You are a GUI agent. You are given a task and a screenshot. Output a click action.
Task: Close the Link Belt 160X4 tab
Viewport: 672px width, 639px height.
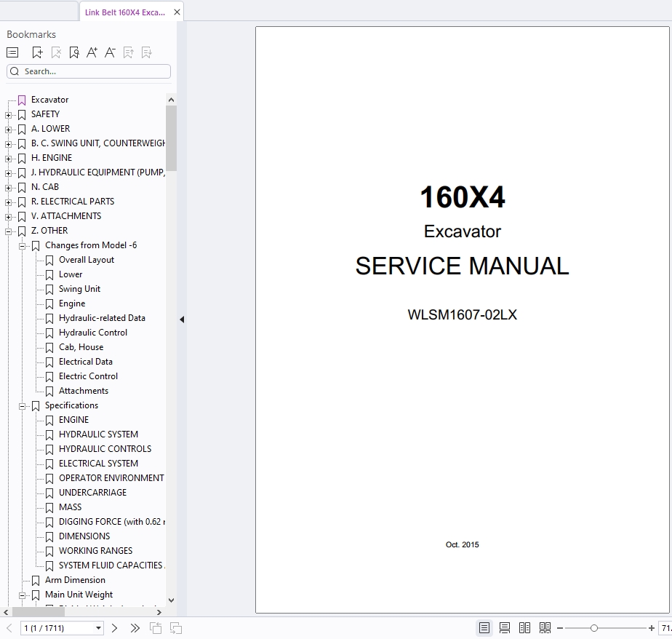(x=177, y=12)
